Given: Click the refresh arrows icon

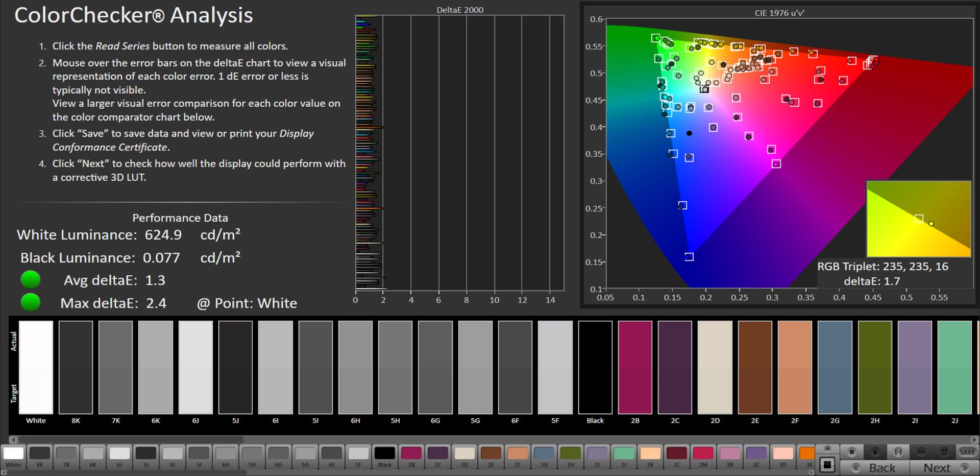Looking at the screenshot, I should tap(944, 452).
